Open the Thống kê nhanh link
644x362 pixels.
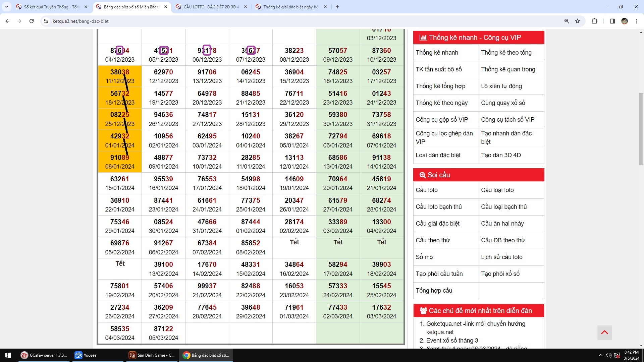click(437, 53)
